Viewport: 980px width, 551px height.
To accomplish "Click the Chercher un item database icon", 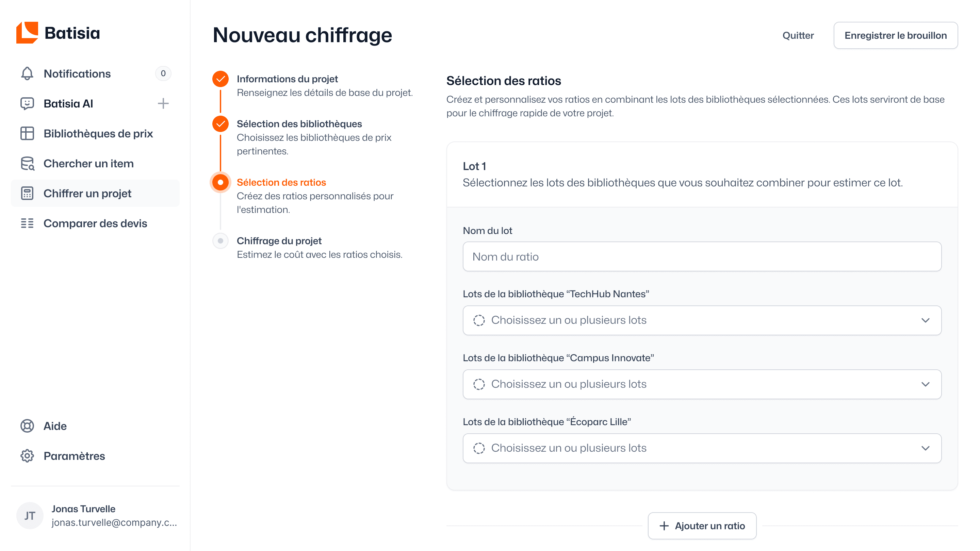I will [x=27, y=164].
